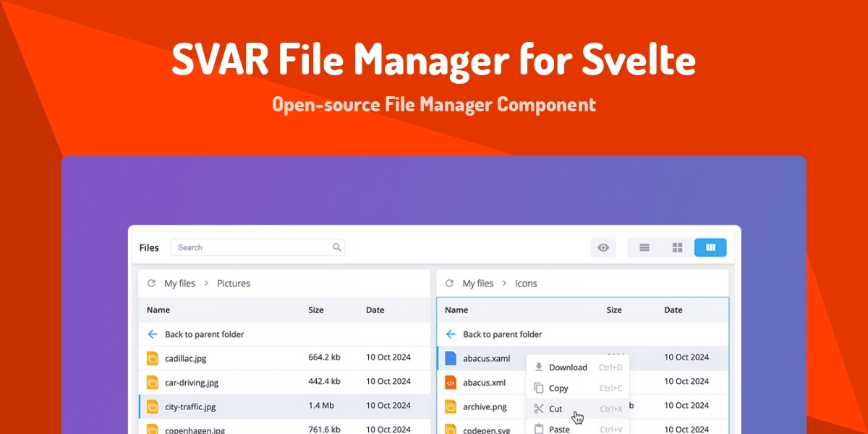This screenshot has width=868, height=434.
Task: Click the search magnifier icon
Action: (x=337, y=247)
